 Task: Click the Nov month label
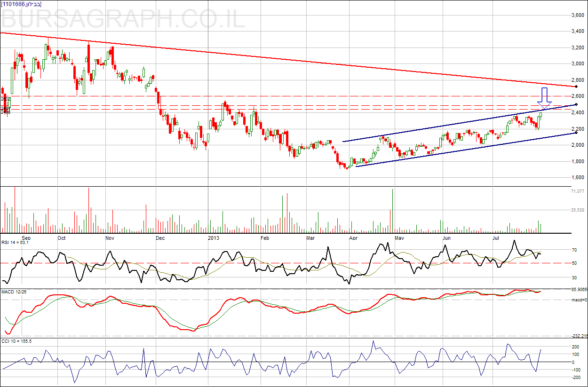click(110, 238)
